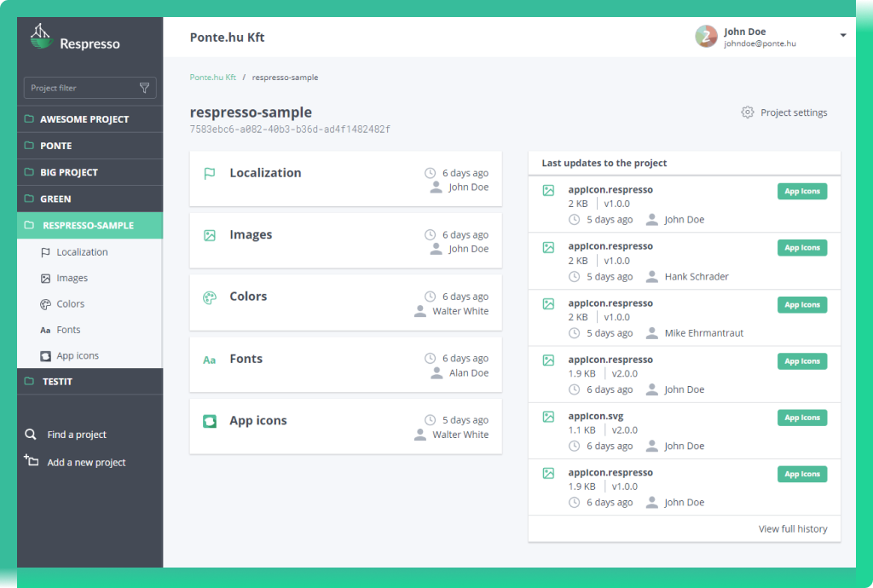
Task: Click the App icons card icon
Action: point(210,421)
